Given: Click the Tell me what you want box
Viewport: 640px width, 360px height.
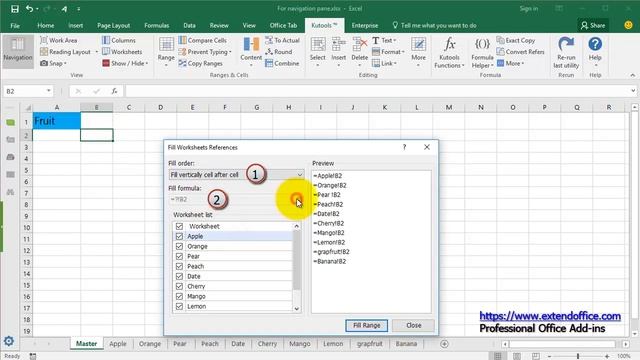Looking at the screenshot, I should tap(434, 25).
